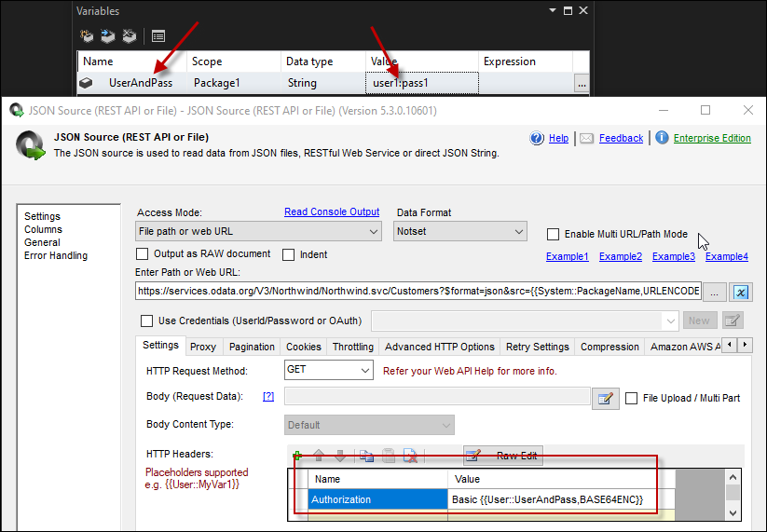Open the Advanced HTTP Options tab

(x=439, y=347)
